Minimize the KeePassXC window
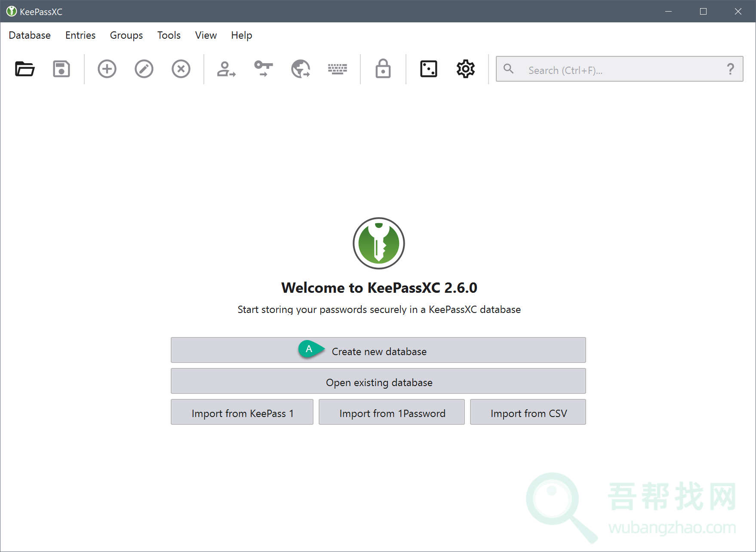The width and height of the screenshot is (756, 552). pyautogui.click(x=668, y=12)
